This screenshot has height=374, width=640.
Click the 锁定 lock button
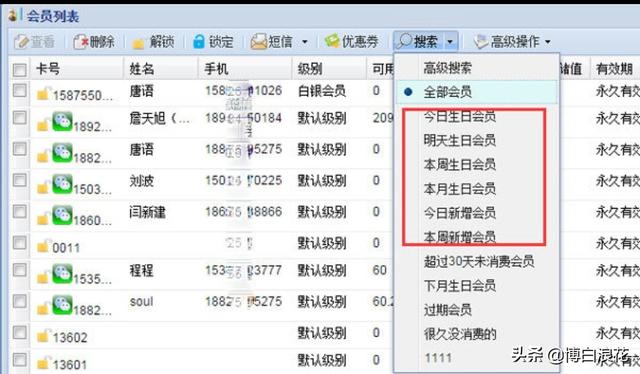pyautogui.click(x=213, y=42)
